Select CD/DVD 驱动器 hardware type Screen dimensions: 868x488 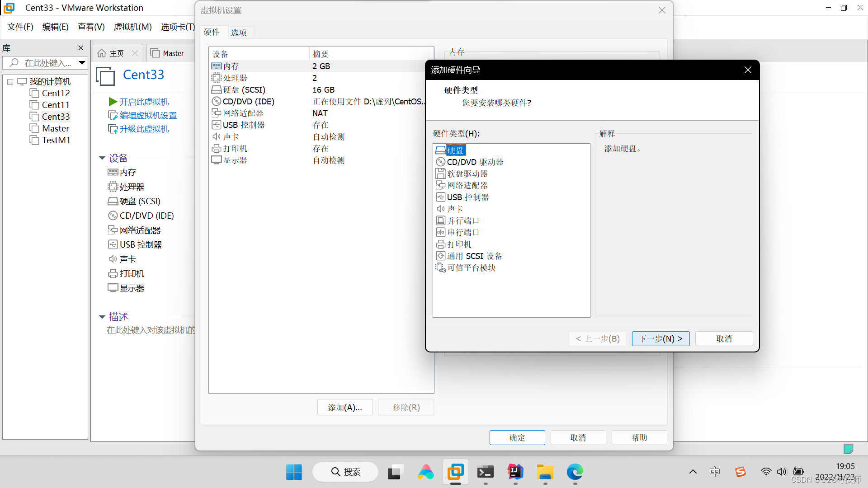point(469,162)
